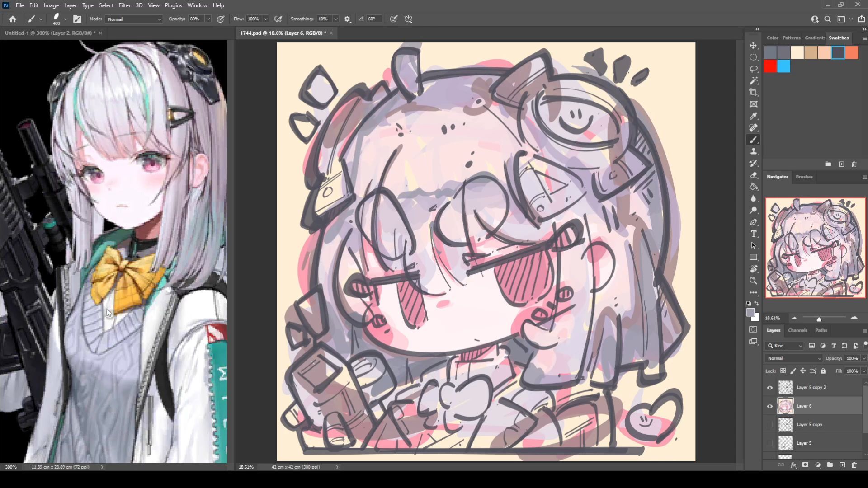Click the Home button in options bar
This screenshot has height=488, width=868.
click(x=13, y=19)
